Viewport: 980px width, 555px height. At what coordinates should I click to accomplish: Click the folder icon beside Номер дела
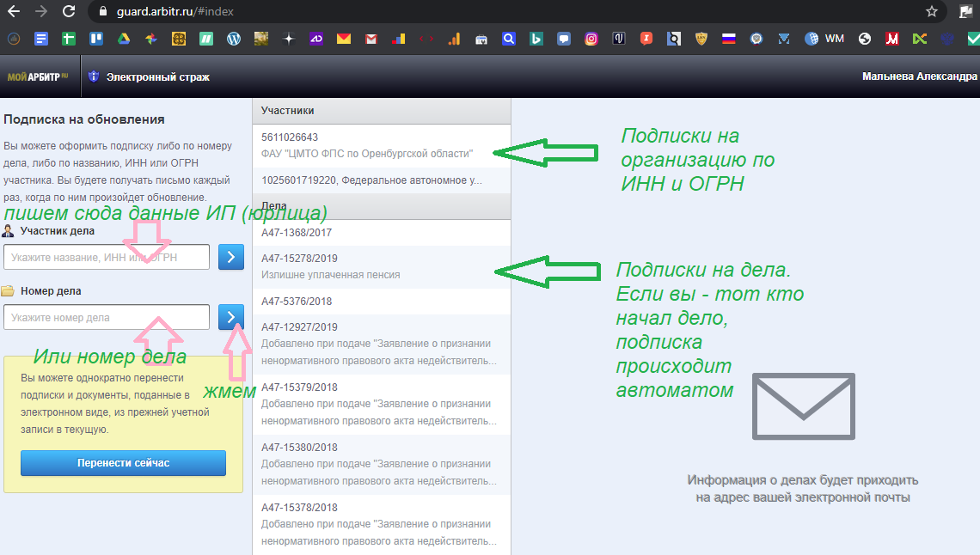point(8,291)
